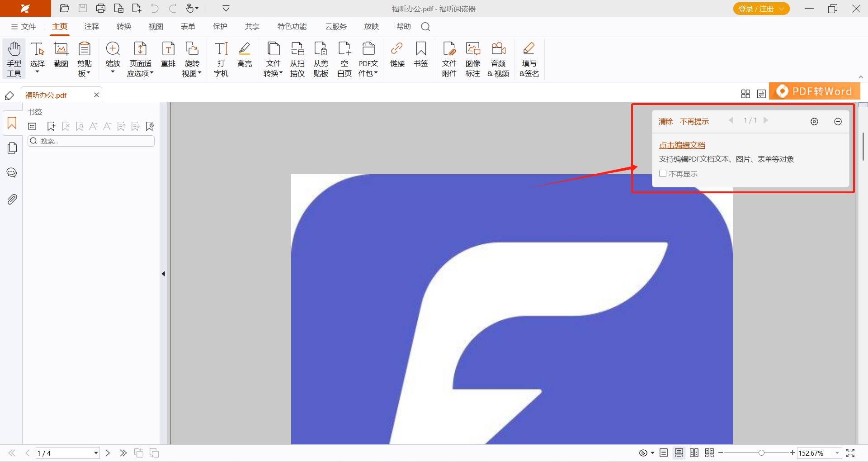Switch to the 注释 ribbon tab

click(x=91, y=27)
